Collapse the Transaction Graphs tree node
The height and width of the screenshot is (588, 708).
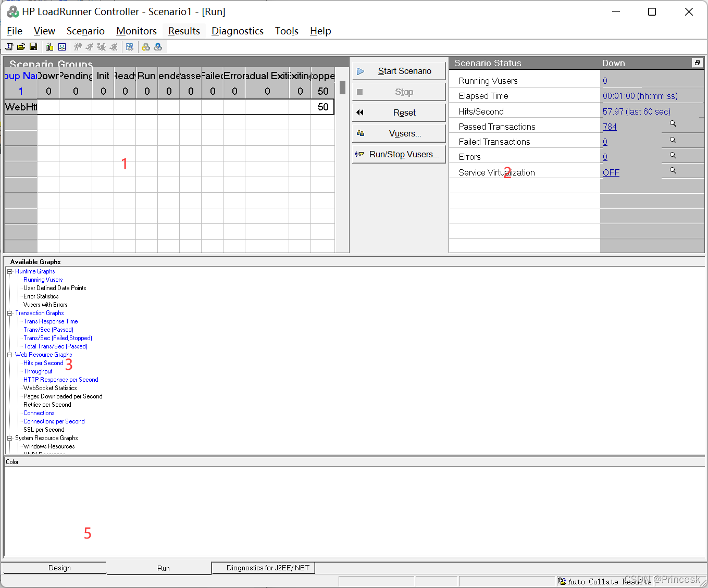9,313
